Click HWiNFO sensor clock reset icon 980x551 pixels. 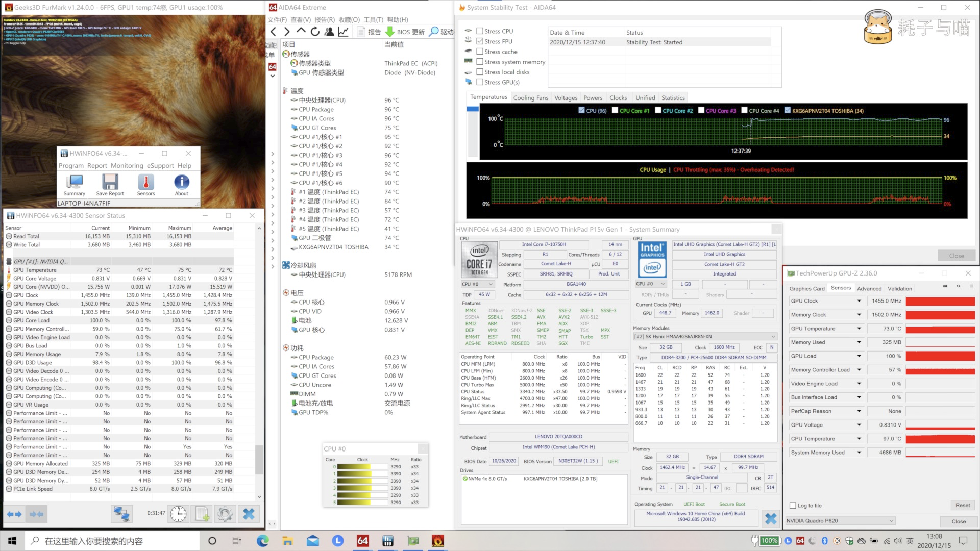178,514
